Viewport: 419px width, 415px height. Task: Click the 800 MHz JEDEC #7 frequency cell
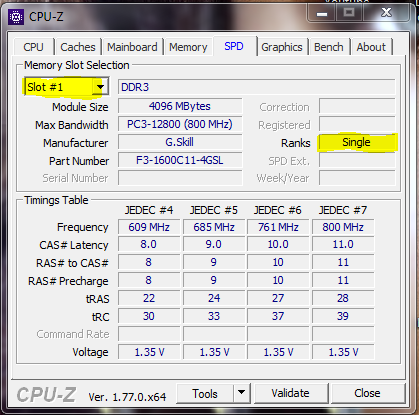[x=343, y=227]
